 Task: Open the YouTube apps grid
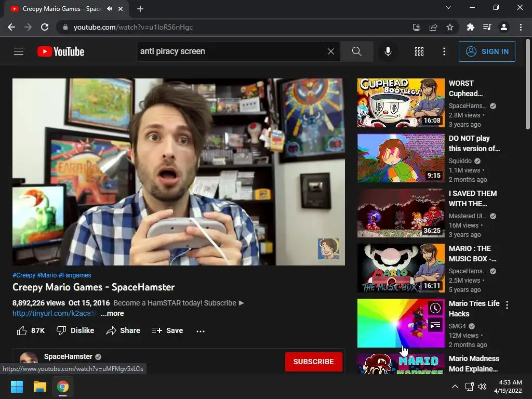coord(419,51)
